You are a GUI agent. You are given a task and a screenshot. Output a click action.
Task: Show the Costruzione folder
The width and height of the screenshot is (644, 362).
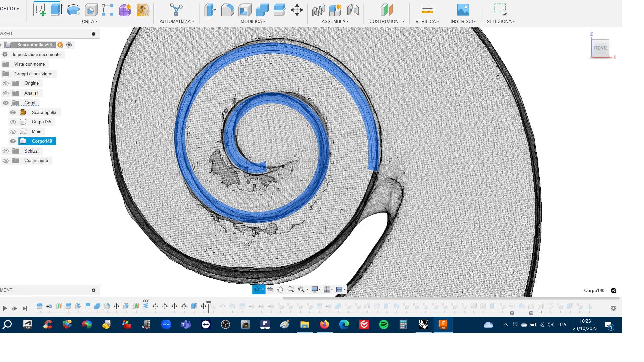click(6, 161)
